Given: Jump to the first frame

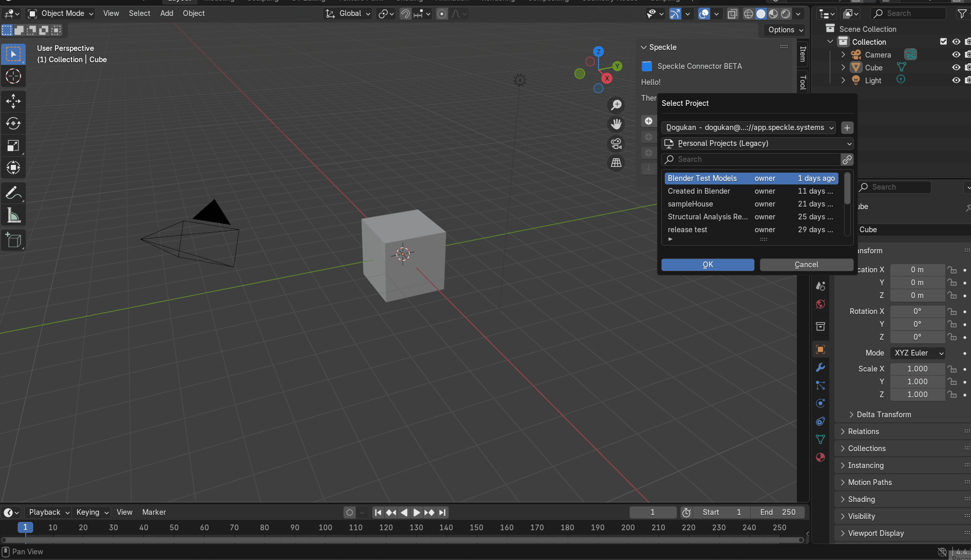Looking at the screenshot, I should click(x=378, y=512).
